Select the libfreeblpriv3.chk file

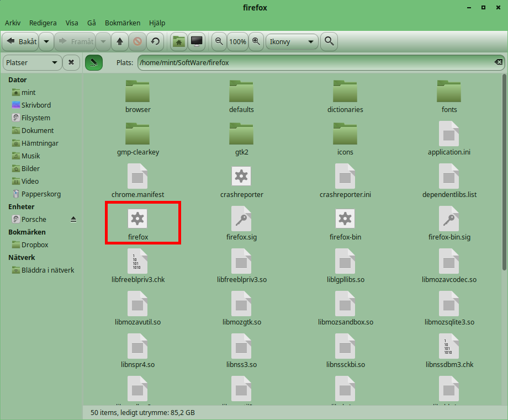137,266
